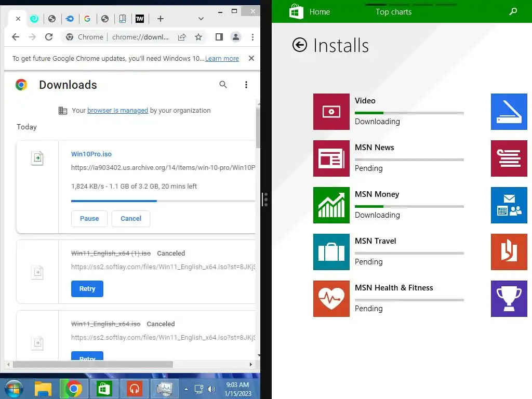Cancel the Win10Pro.iso download
This screenshot has height=399, width=532.
(x=131, y=219)
